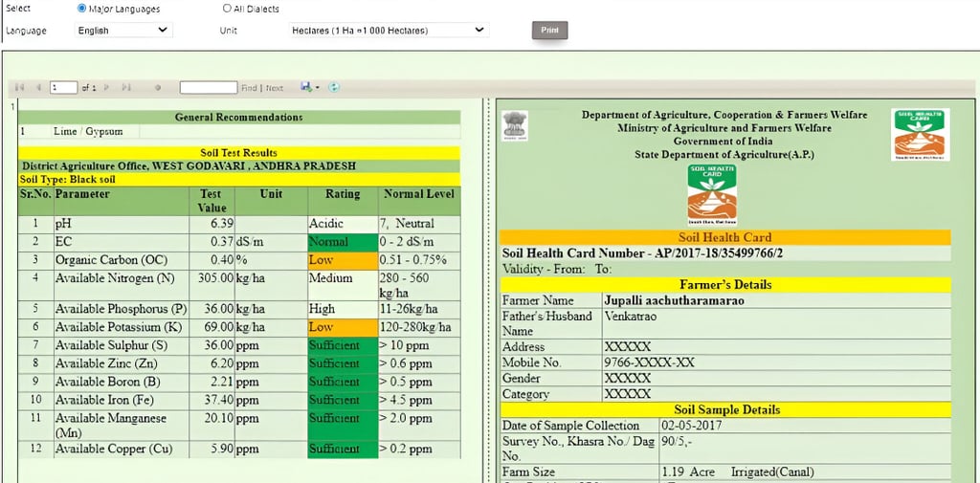Click the Sufficient rating for Sulphur
Image resolution: width=980 pixels, height=483 pixels.
pyautogui.click(x=343, y=346)
